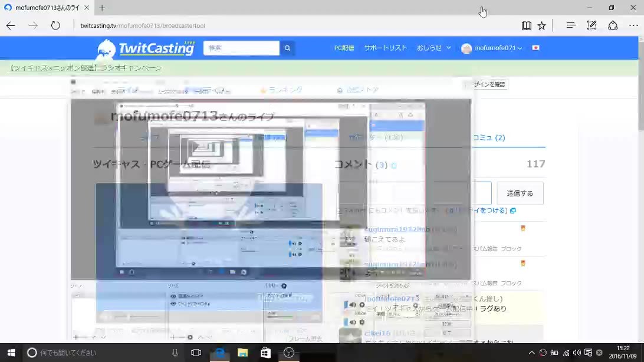This screenshot has width=644, height=362.
Task: Refresh the TwitCasting page
Action: (x=55, y=25)
